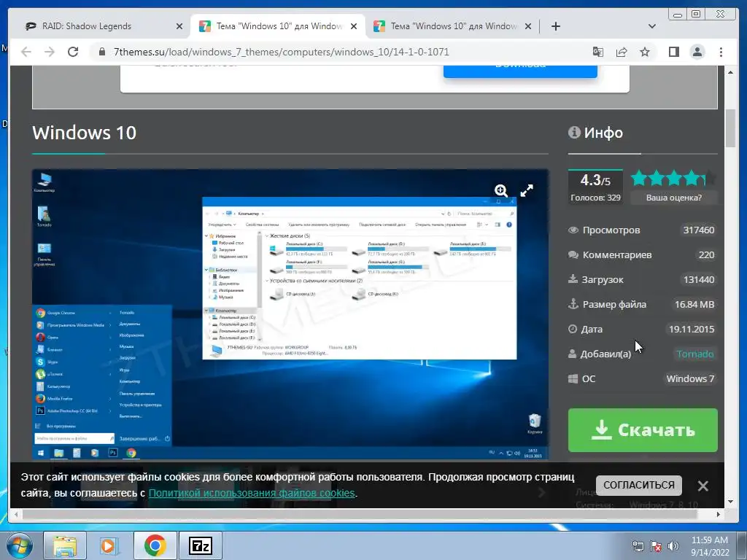Dismiss the cookie banner with the X

pos(703,486)
